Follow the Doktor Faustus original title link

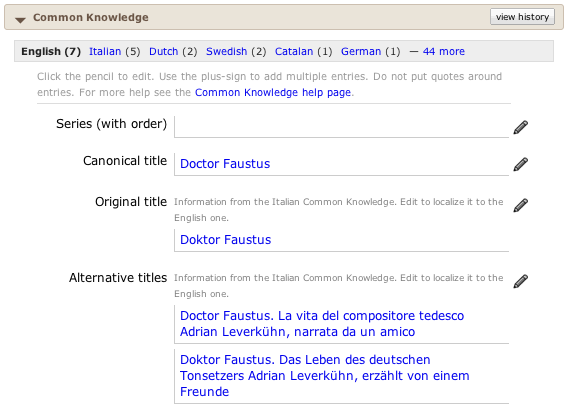tap(225, 240)
